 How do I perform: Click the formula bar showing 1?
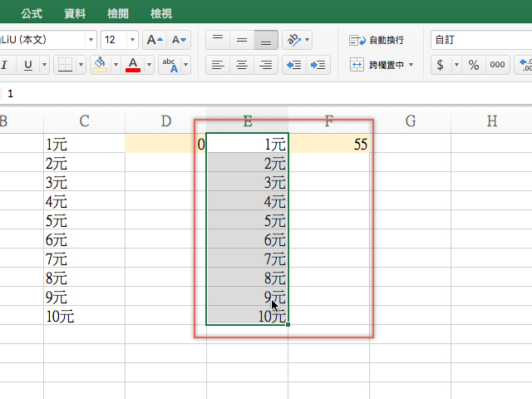[x=266, y=94]
